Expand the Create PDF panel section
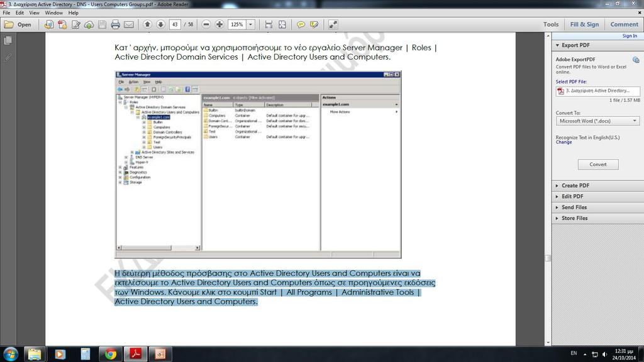The image size is (644, 362). [x=597, y=185]
